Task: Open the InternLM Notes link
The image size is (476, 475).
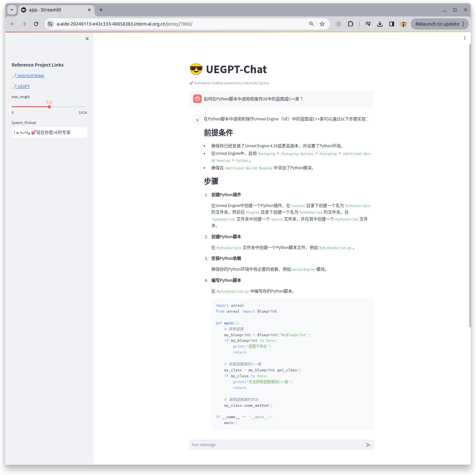Action: 28,76
